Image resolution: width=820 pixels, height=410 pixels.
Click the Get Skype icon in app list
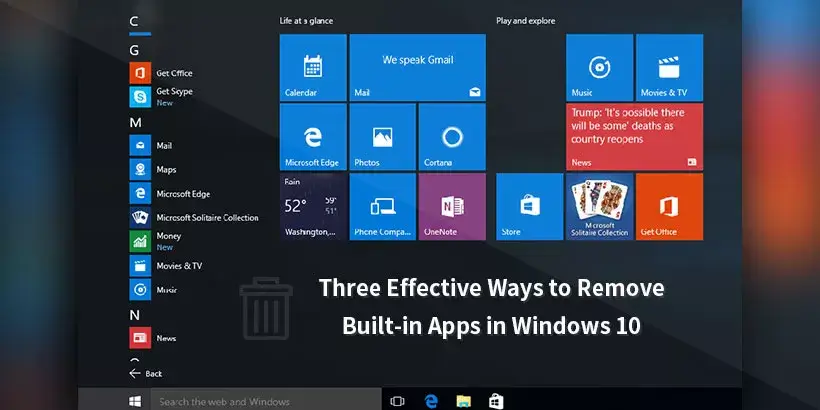click(x=140, y=97)
